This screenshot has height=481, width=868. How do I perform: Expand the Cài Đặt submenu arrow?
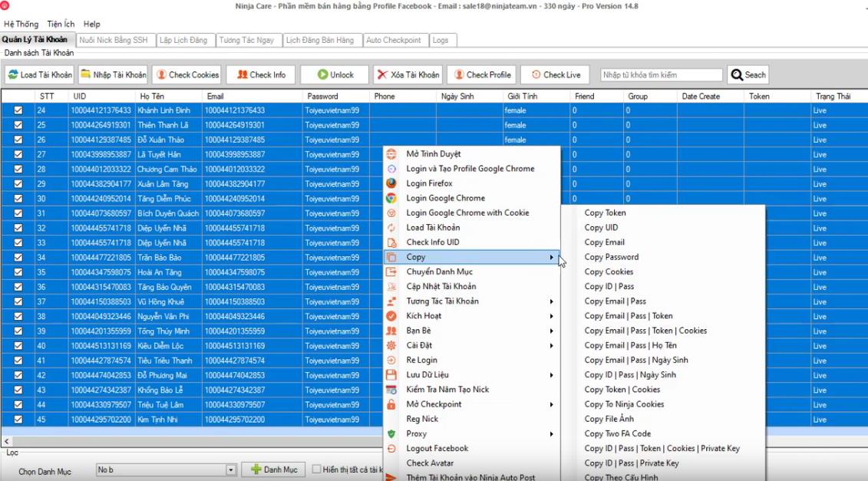click(551, 345)
